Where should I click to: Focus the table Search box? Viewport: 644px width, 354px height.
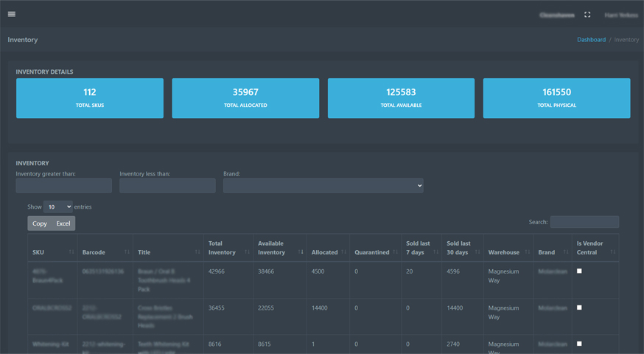pos(584,222)
